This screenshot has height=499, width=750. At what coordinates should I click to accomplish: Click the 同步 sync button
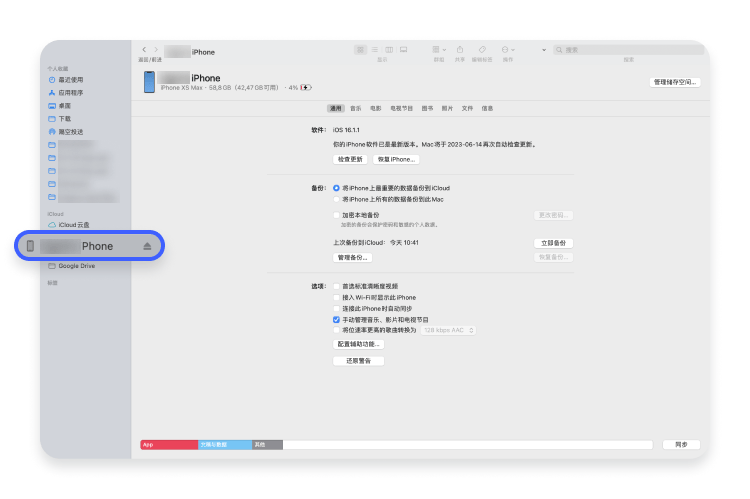pos(681,444)
